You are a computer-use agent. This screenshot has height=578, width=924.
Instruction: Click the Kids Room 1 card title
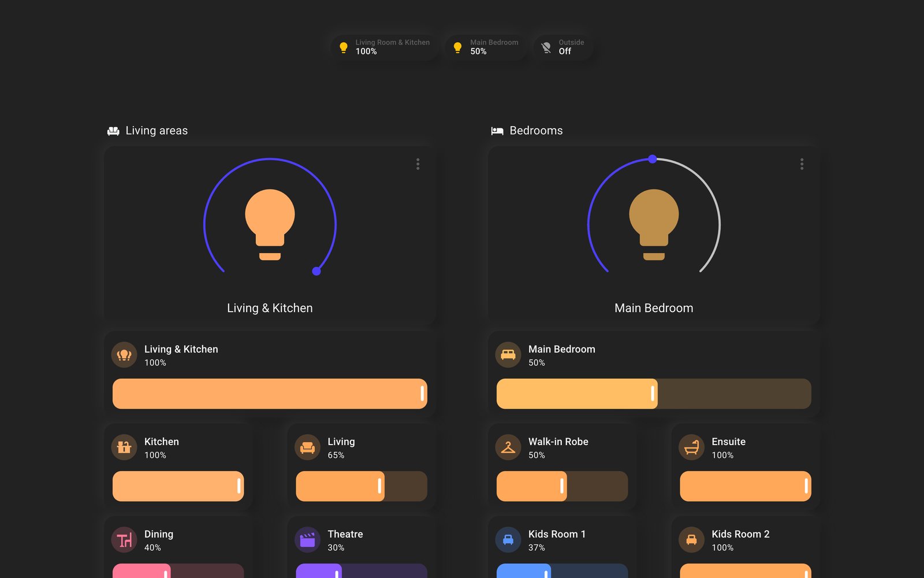(x=557, y=534)
